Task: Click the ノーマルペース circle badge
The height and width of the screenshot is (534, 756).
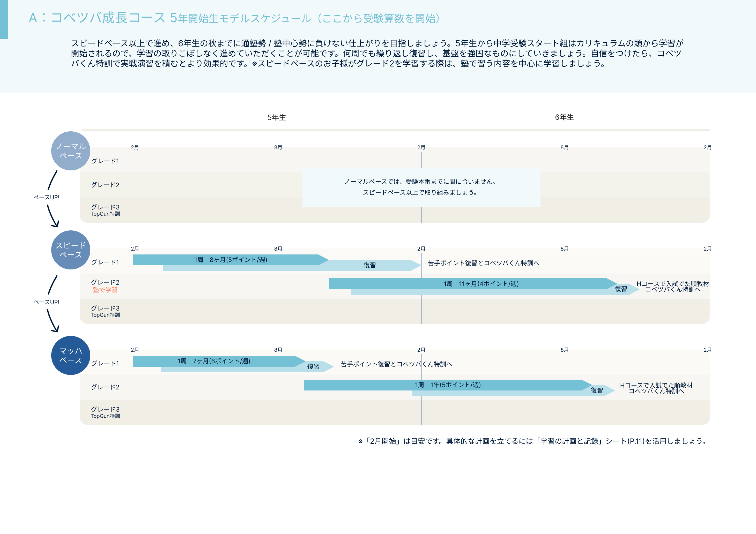Action: tap(70, 151)
